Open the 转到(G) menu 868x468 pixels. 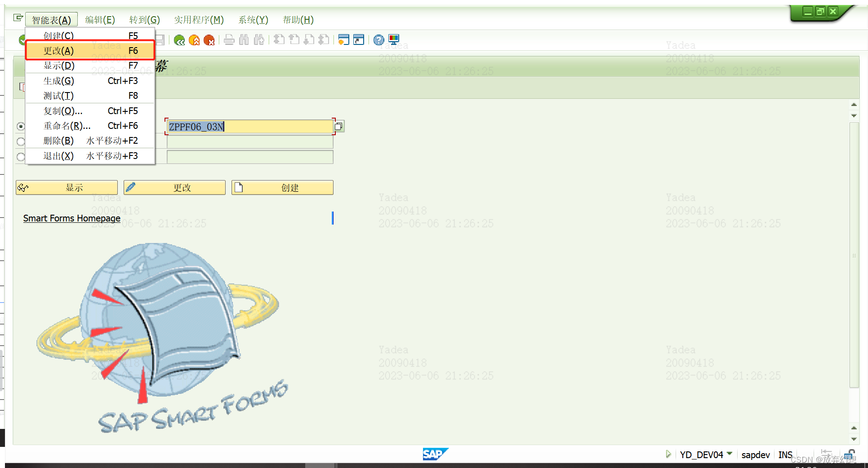pyautogui.click(x=144, y=20)
